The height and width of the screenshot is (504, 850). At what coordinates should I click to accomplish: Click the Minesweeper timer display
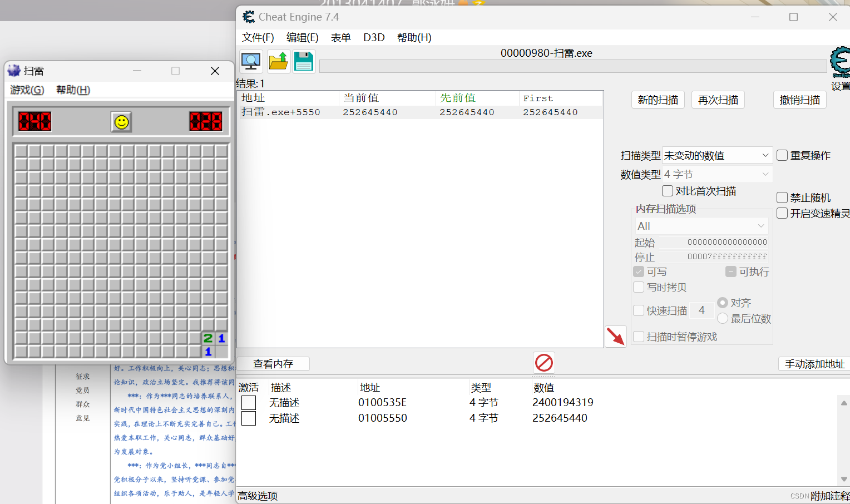[x=206, y=121]
